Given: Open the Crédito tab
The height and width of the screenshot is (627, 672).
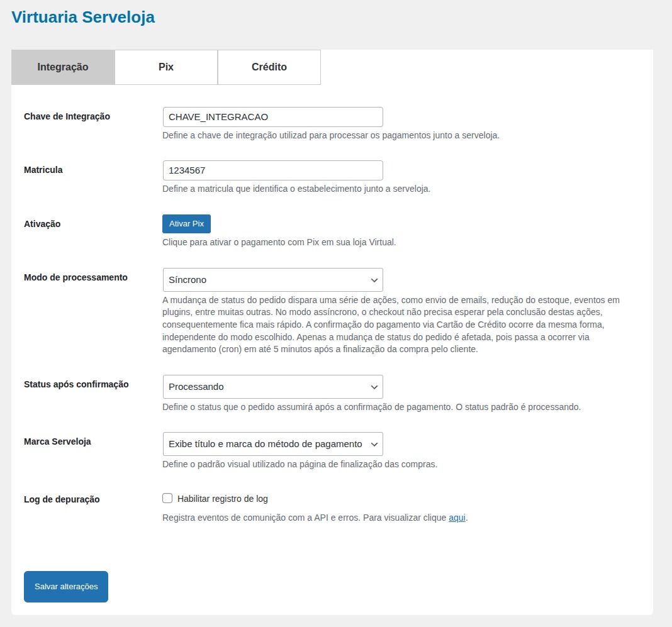Looking at the screenshot, I should pos(269,67).
